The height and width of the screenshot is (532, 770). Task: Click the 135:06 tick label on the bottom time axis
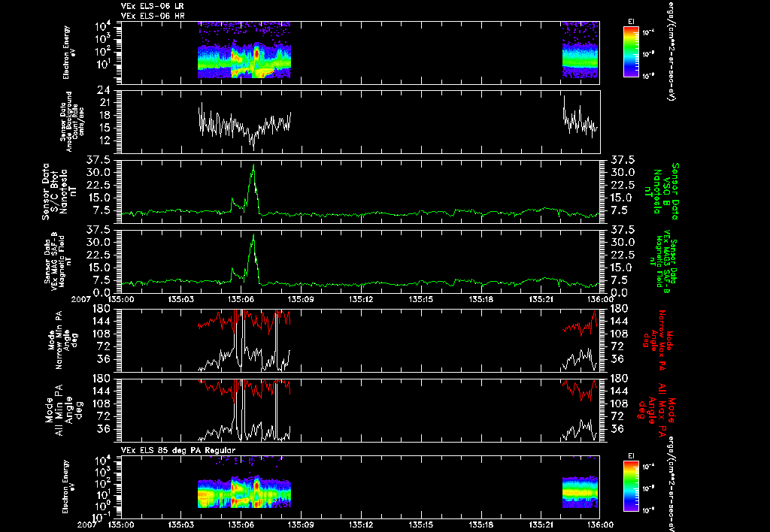241,524
